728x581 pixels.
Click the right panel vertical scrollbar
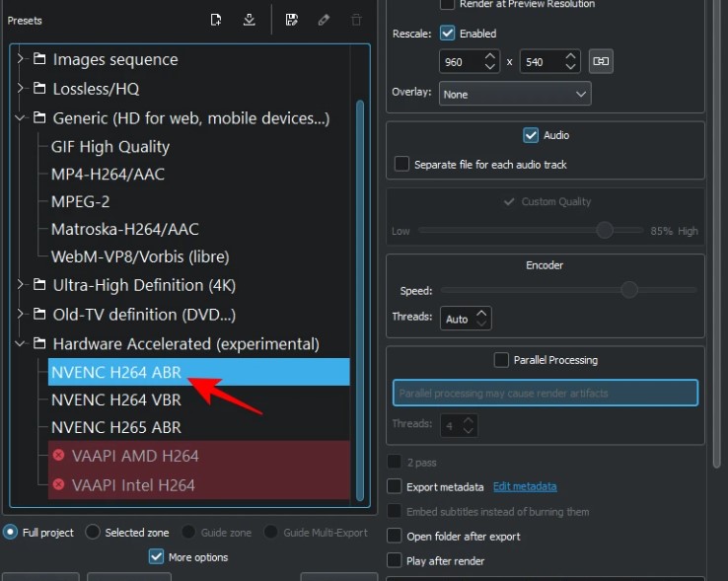tap(716, 232)
